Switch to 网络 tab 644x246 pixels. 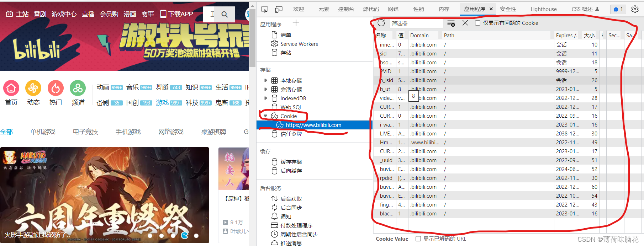point(393,9)
